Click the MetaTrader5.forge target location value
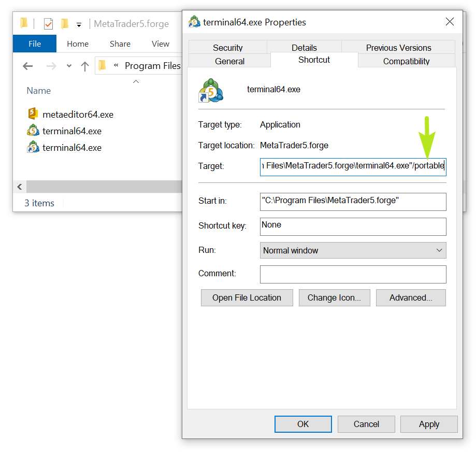476x454 pixels. (294, 146)
